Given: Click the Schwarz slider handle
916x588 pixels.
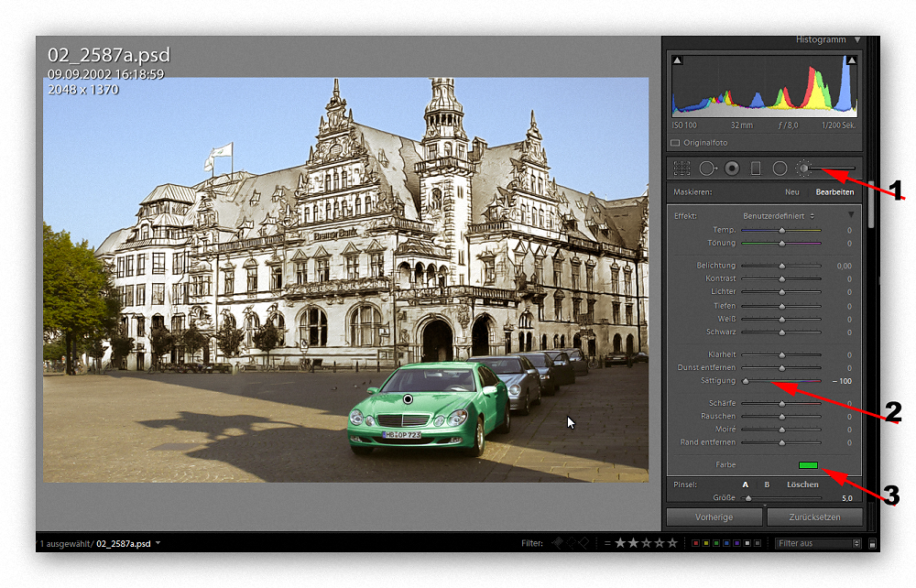Looking at the screenshot, I should click(x=781, y=332).
